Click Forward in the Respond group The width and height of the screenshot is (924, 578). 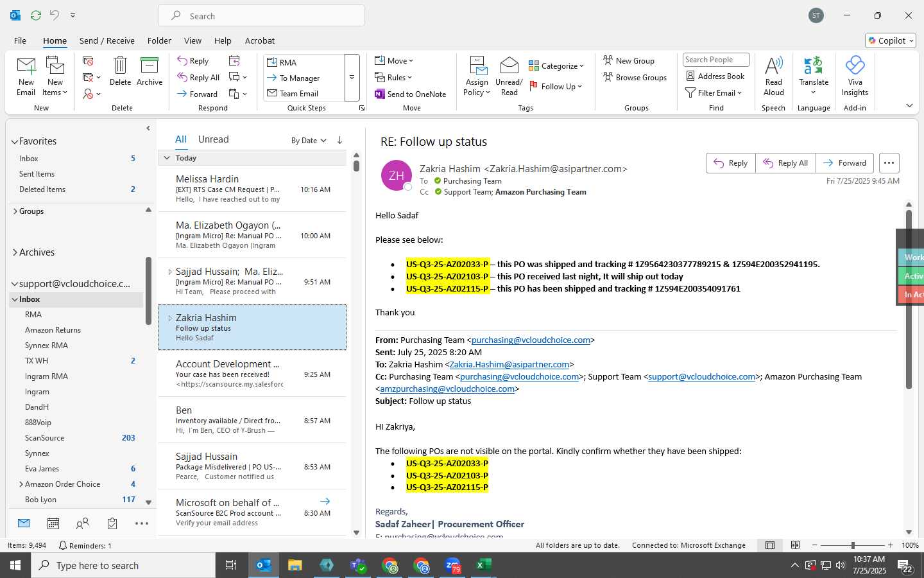(x=198, y=94)
